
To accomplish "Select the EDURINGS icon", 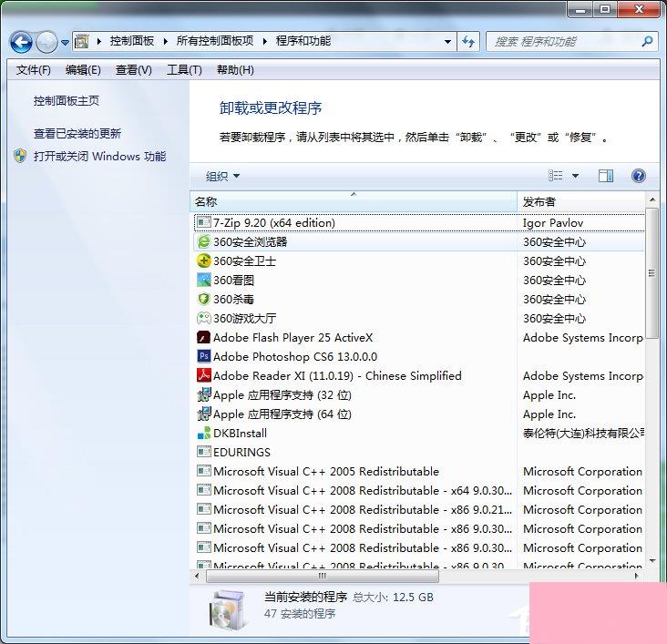I will pyautogui.click(x=204, y=452).
